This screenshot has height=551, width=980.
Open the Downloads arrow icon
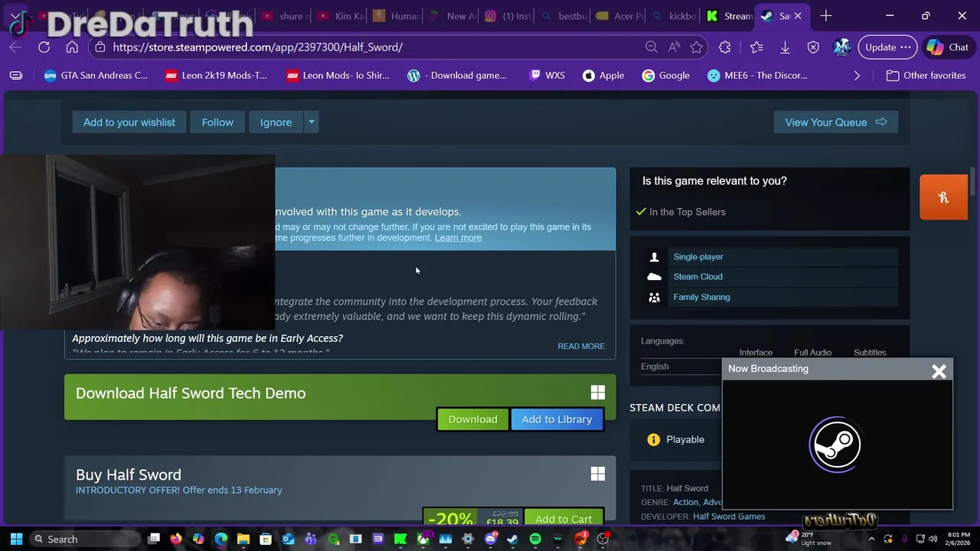(x=785, y=47)
